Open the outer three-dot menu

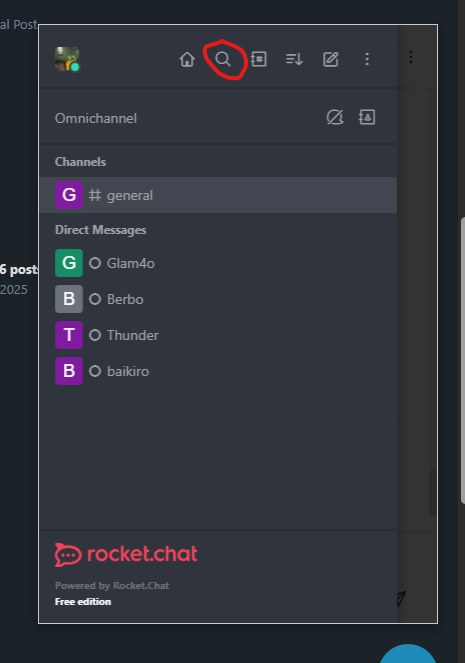[411, 57]
